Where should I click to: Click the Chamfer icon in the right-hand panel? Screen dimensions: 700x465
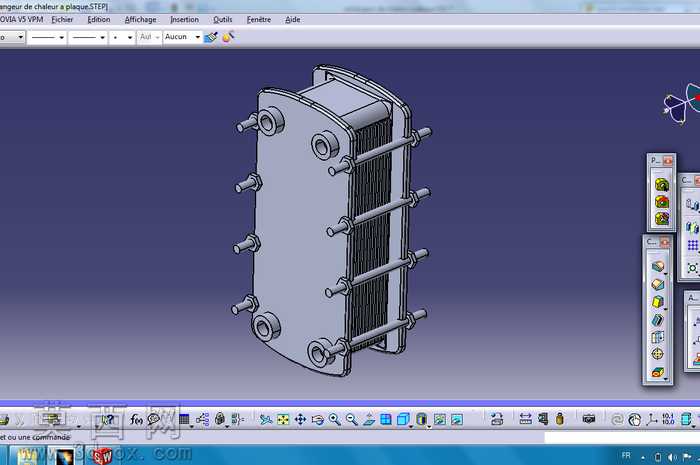(658, 284)
